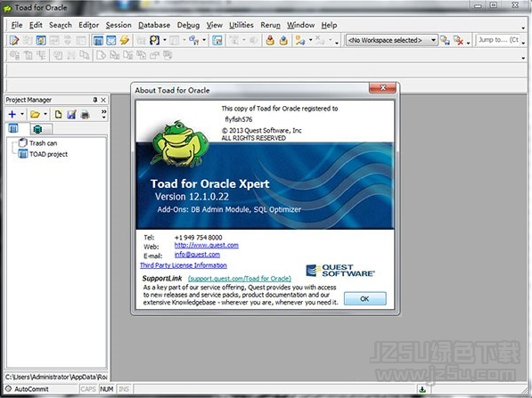Click the save icon in Project Manager

point(71,115)
